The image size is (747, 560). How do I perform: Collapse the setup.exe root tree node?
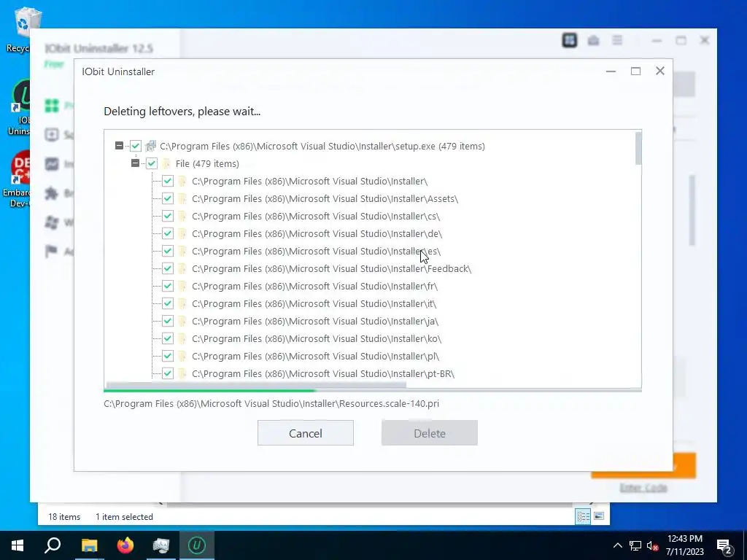(x=119, y=146)
